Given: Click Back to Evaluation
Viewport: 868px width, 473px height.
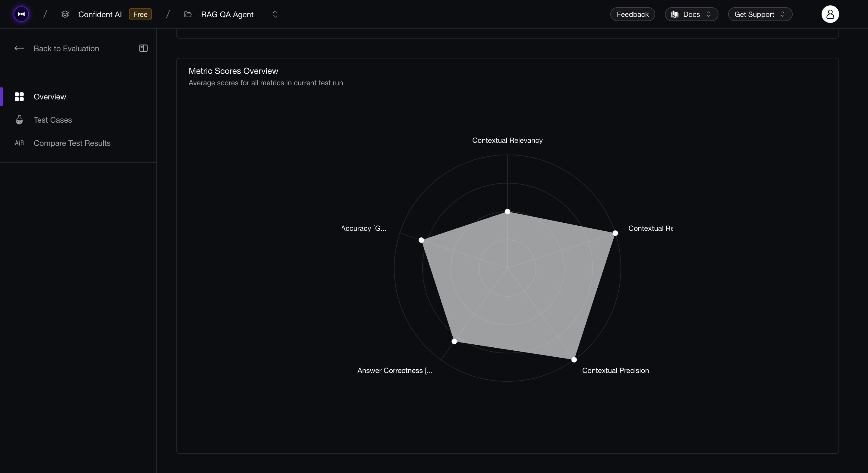Looking at the screenshot, I should coord(66,49).
